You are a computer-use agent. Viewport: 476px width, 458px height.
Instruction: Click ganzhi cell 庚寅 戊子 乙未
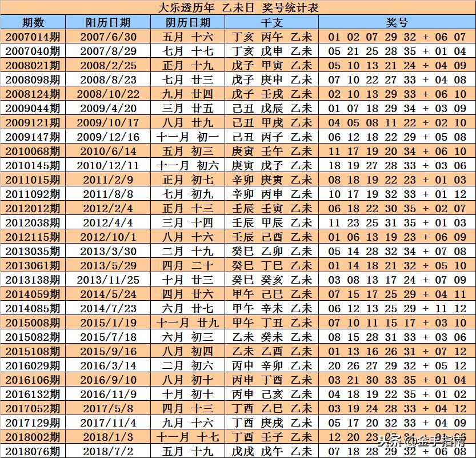[x=271, y=165]
